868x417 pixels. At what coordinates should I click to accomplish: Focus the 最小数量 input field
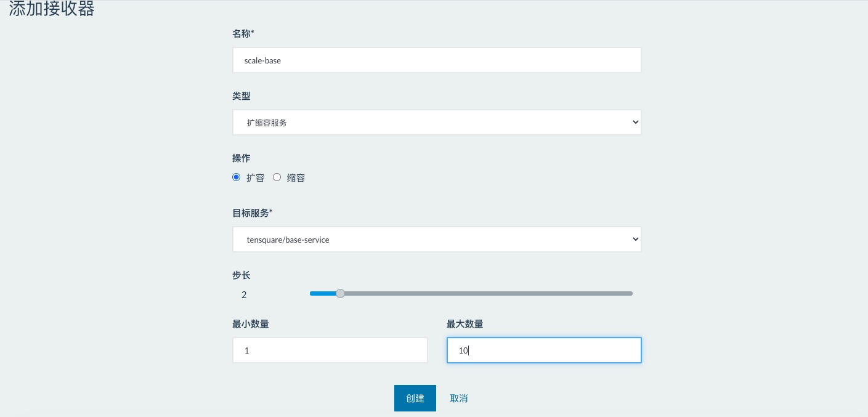[330, 350]
